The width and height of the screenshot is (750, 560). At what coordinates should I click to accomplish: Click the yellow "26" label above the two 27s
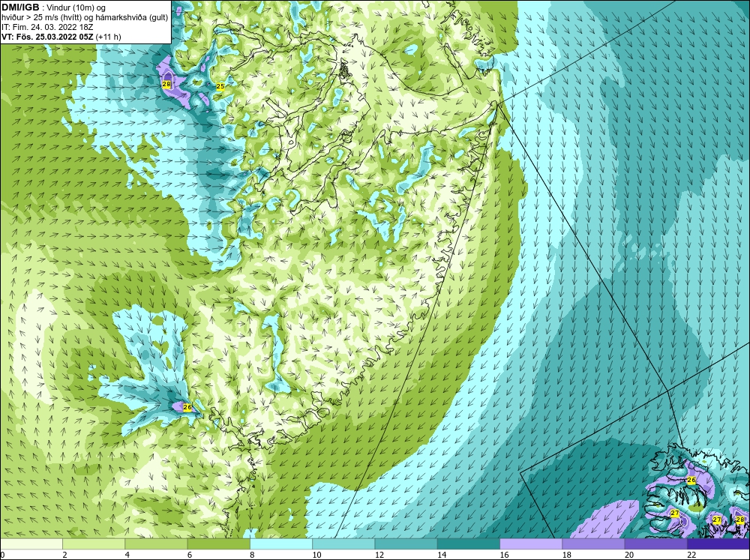click(x=691, y=480)
